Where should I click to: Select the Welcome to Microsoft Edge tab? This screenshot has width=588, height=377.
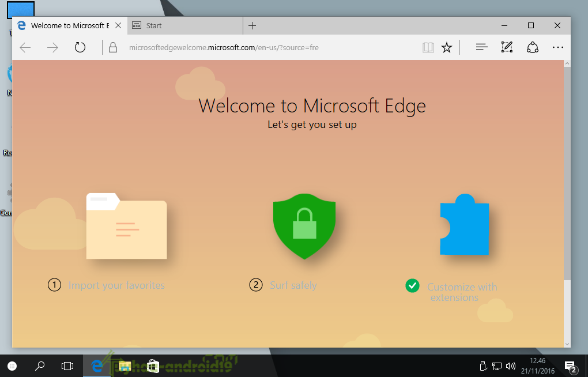pyautogui.click(x=70, y=25)
